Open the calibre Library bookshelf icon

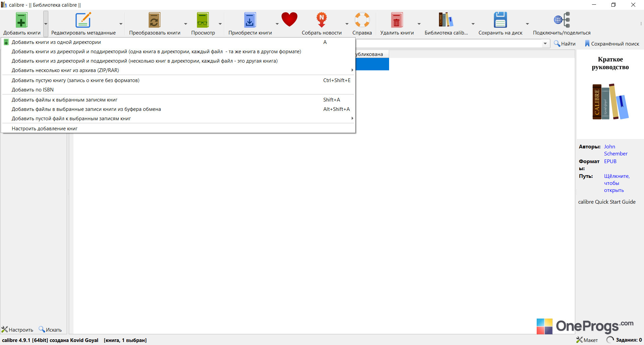point(446,20)
